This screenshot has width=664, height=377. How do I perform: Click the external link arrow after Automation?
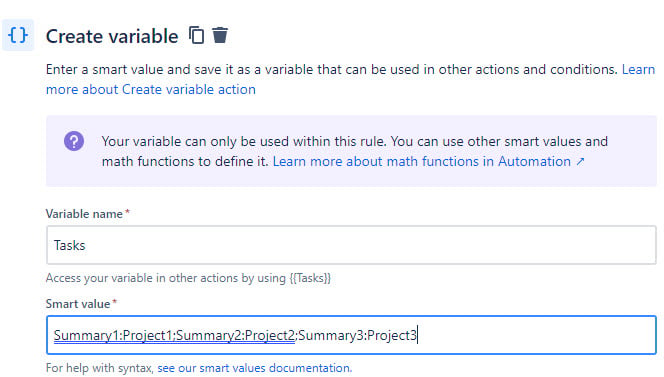pos(580,161)
